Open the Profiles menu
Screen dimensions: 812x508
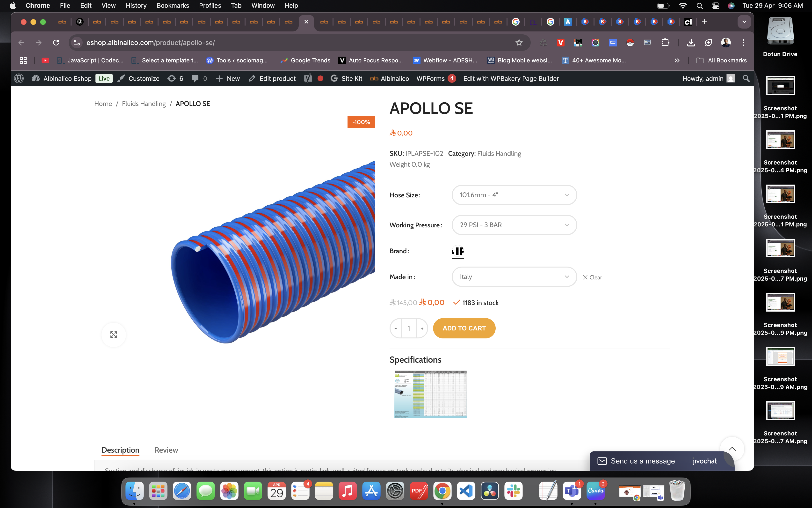[x=210, y=6]
